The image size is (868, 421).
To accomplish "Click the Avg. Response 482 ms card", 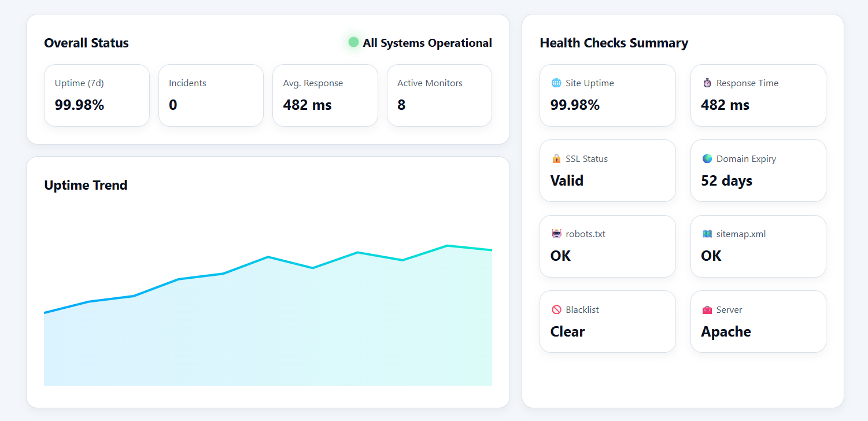I will 325,95.
